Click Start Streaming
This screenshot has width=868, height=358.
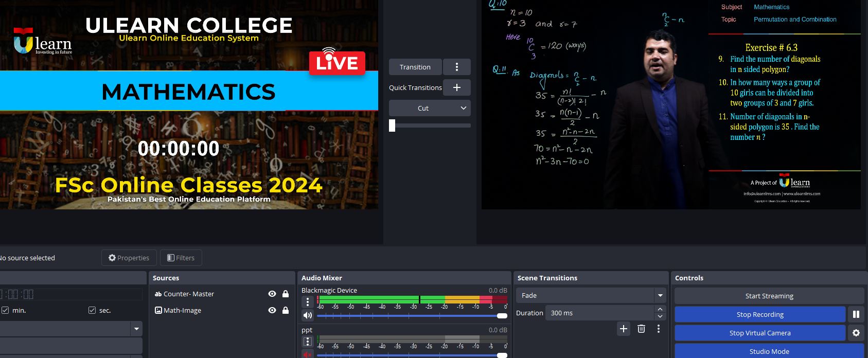[769, 296]
